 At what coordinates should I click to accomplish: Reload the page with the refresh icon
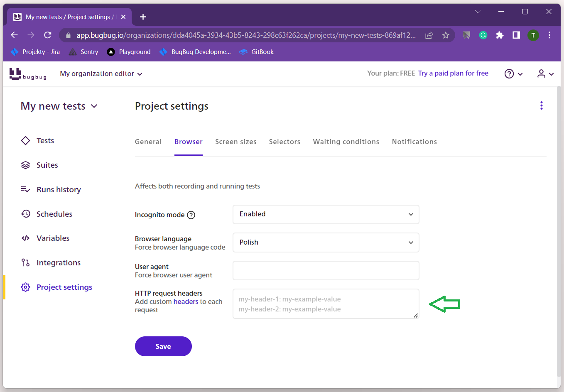(x=48, y=35)
